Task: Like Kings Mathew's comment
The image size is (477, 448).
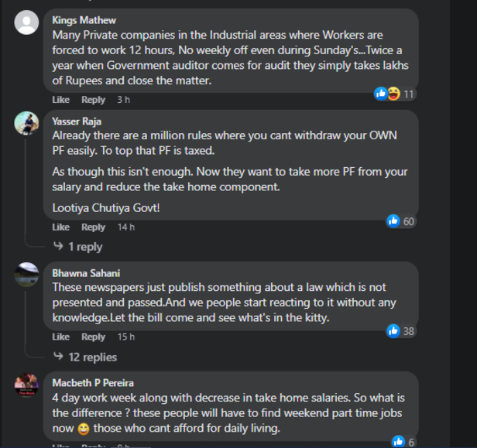Action: tap(61, 100)
